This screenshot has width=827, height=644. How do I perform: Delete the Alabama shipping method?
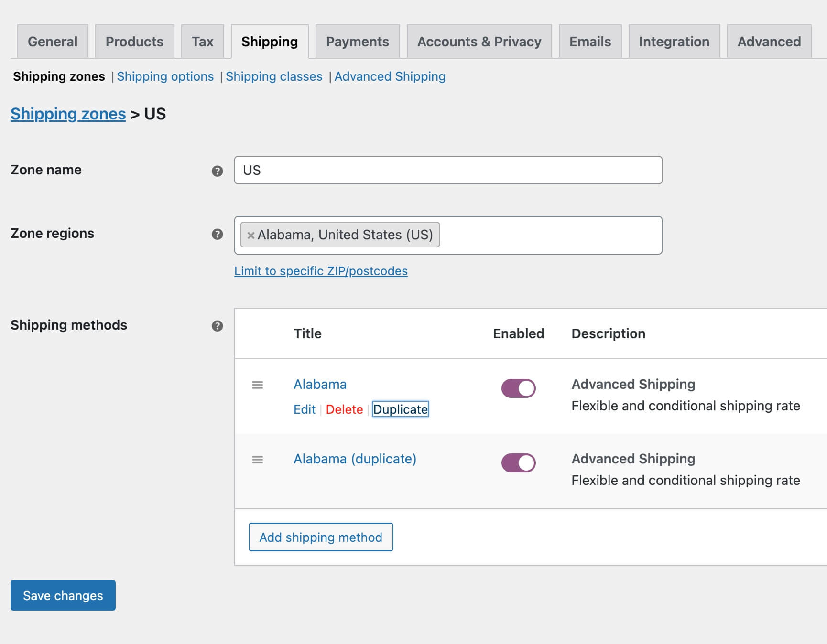point(344,409)
